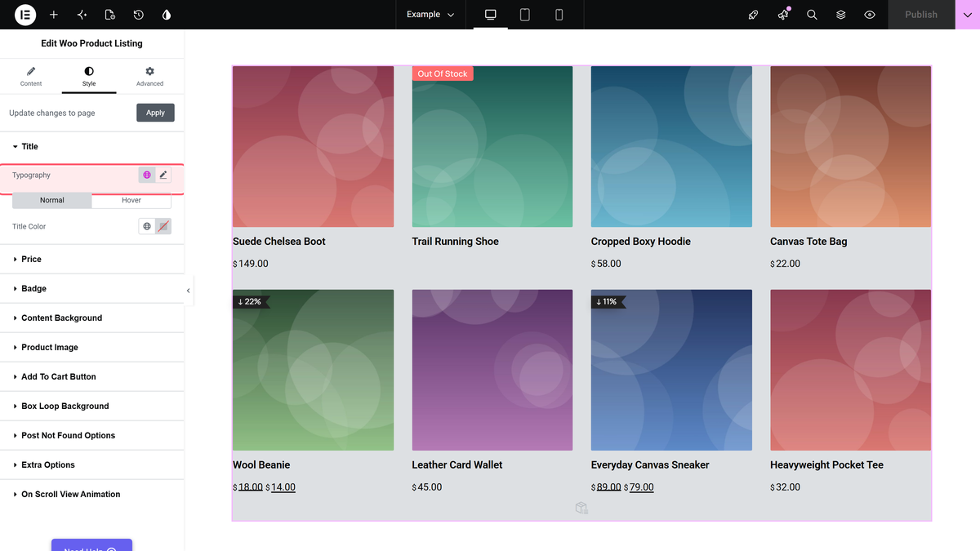Screen dimensions: 980x551
Task: Click the greyed Publish button
Action: pyautogui.click(x=921, y=15)
